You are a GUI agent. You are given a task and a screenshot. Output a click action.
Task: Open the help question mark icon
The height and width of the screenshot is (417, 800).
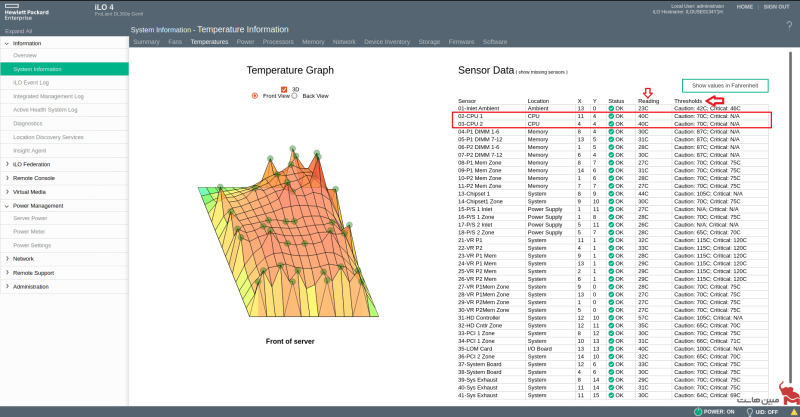coord(789,27)
